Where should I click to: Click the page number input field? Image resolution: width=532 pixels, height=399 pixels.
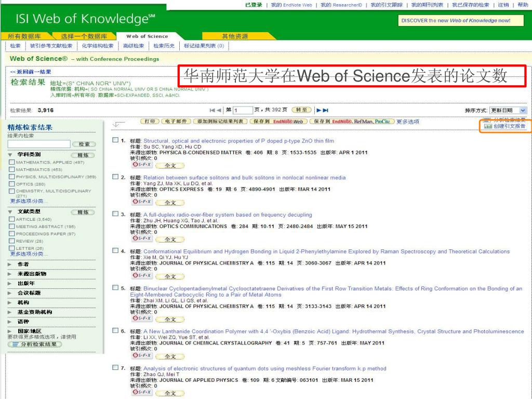[x=243, y=110]
